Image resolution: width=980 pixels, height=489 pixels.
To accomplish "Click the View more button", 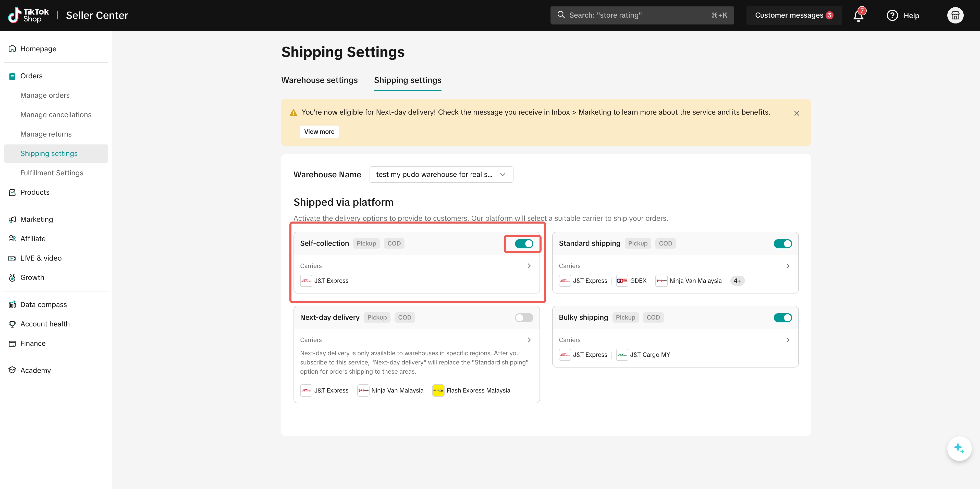I will (x=319, y=132).
